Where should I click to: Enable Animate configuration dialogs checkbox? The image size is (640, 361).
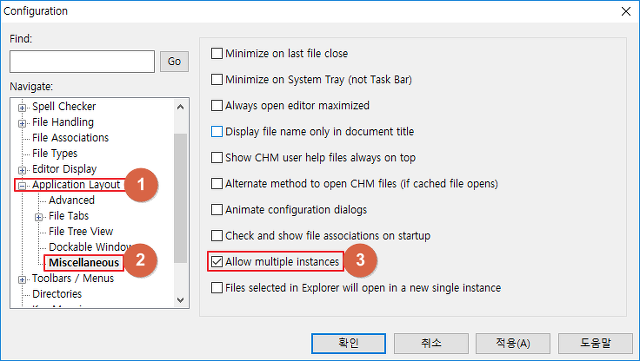point(217,210)
